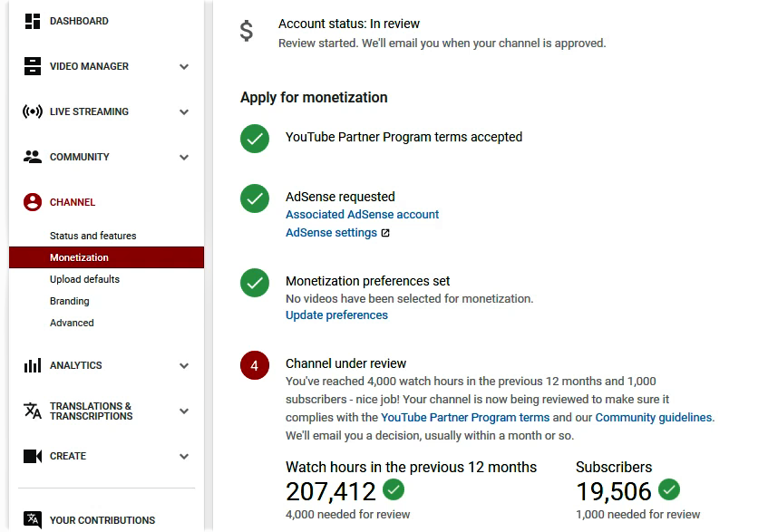Viewport: 768px width, 532px height.
Task: Open the Analytics menu label
Action: coord(76,365)
